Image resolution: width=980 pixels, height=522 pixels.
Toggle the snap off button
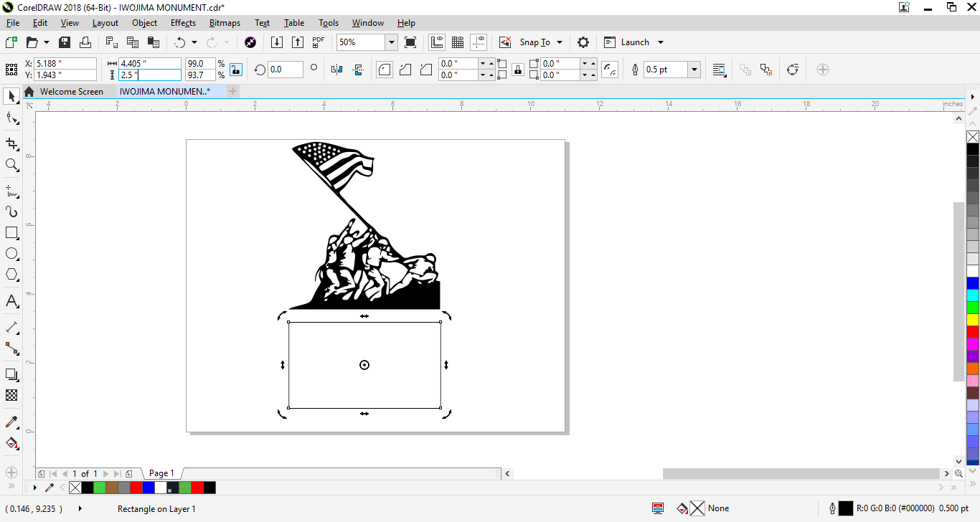pyautogui.click(x=505, y=42)
